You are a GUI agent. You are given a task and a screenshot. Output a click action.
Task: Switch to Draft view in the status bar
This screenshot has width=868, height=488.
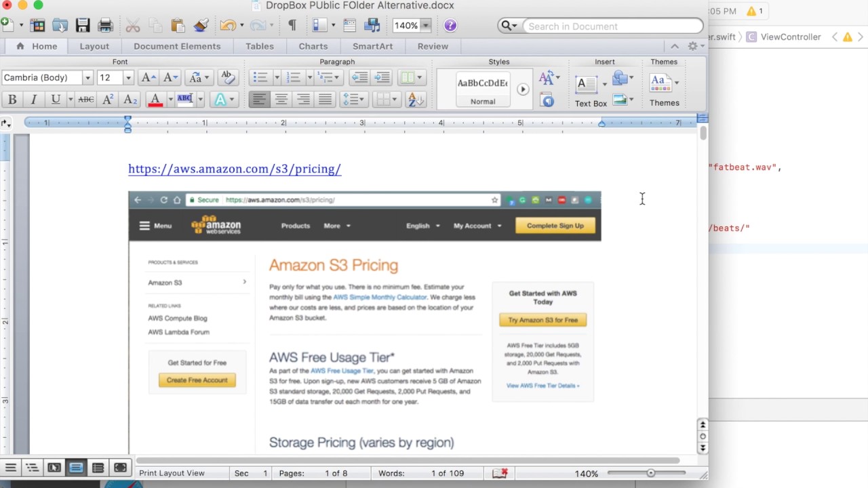coord(11,468)
